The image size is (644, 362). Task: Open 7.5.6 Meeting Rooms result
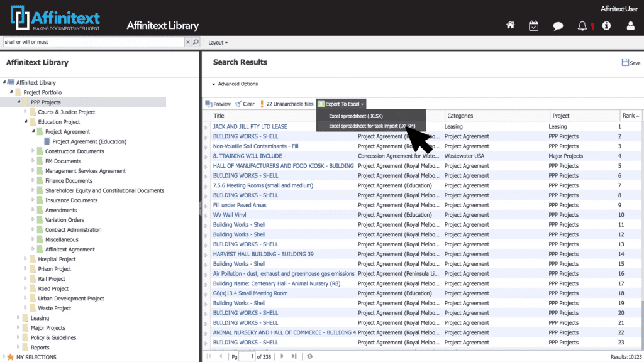click(263, 185)
